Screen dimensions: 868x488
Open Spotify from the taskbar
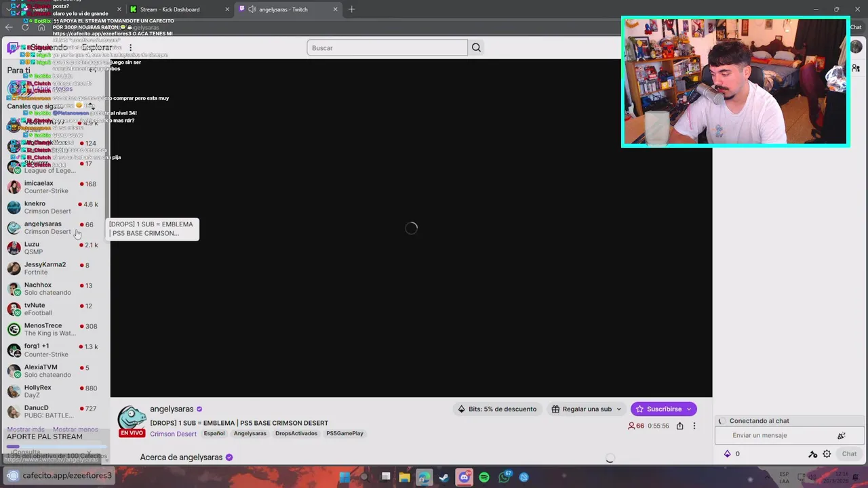point(484,477)
